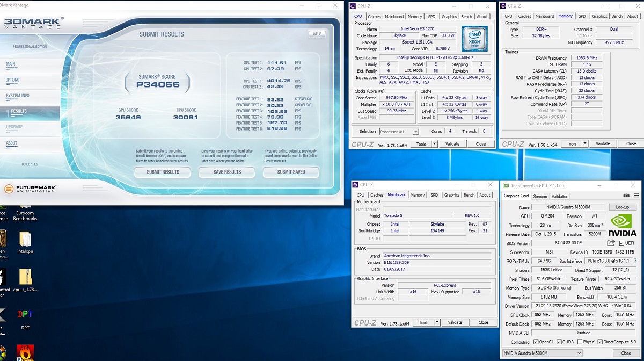Toggle the UEFI checkbox in GPU-Z
Viewport: 644px width, 361px height.
(621, 243)
